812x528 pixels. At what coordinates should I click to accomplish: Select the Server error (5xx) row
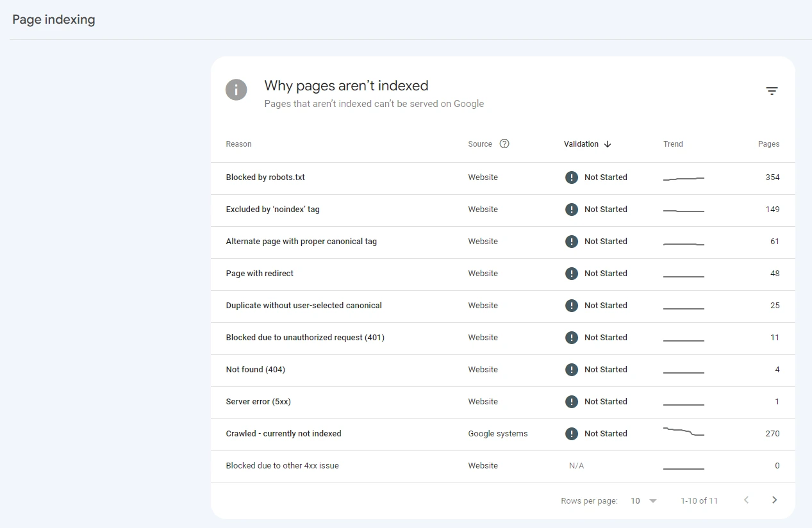tap(258, 402)
